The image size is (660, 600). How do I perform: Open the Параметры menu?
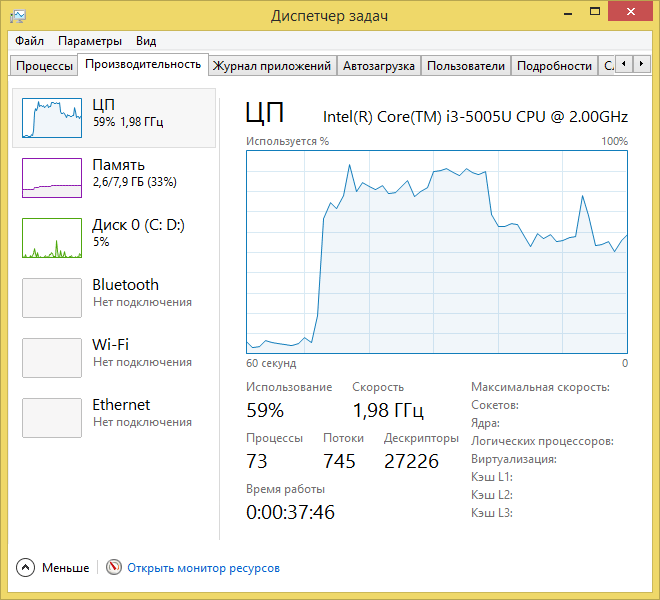tap(90, 41)
